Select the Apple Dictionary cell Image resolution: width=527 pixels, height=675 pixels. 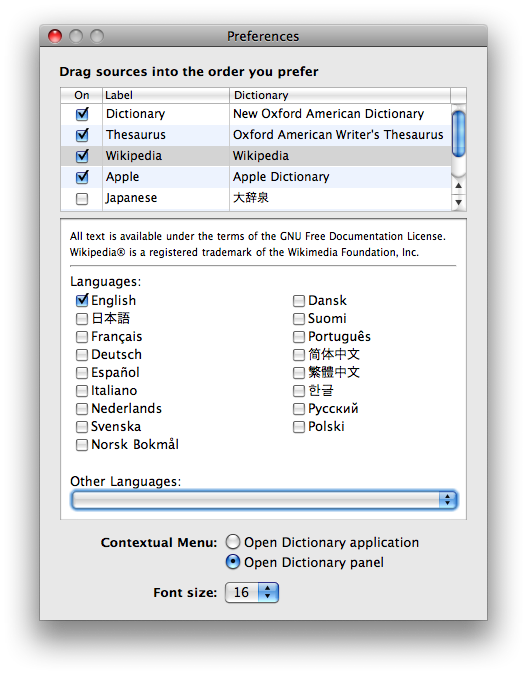click(340, 177)
